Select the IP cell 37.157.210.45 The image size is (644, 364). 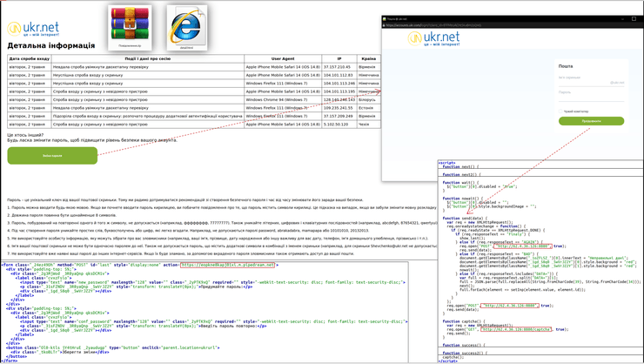[337, 67]
